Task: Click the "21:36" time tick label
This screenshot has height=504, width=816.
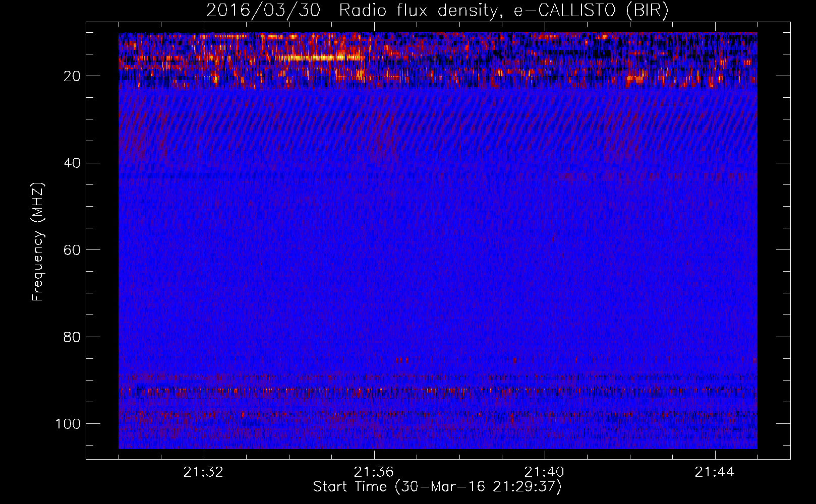Action: pos(374,472)
